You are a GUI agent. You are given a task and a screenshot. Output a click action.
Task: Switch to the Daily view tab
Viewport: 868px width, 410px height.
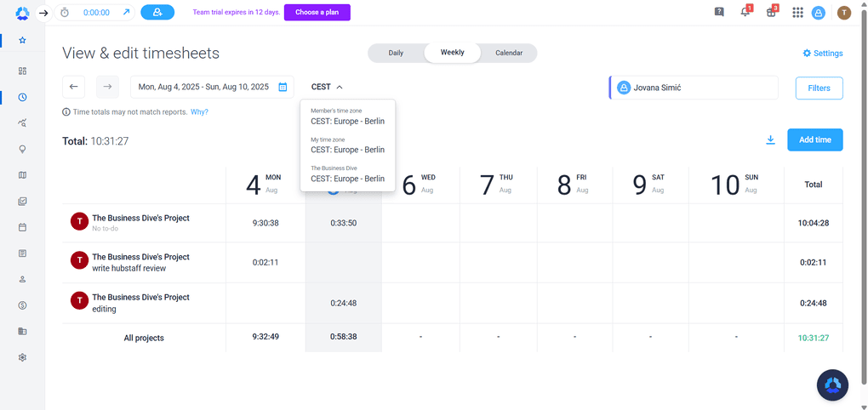[x=396, y=53]
